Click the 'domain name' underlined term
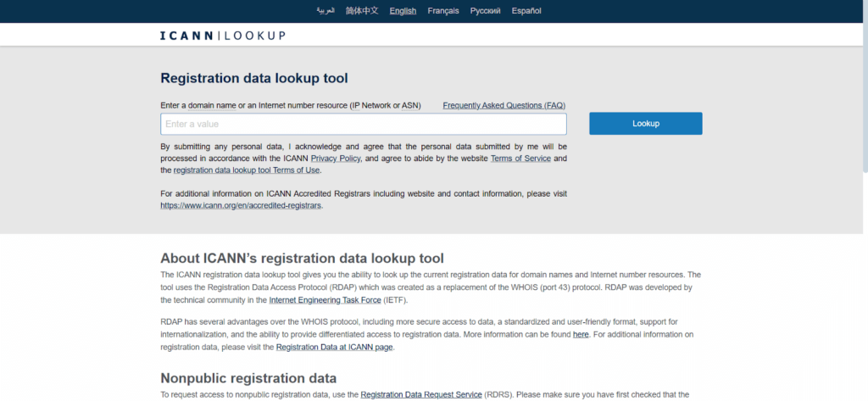The image size is (868, 401). 212,105
